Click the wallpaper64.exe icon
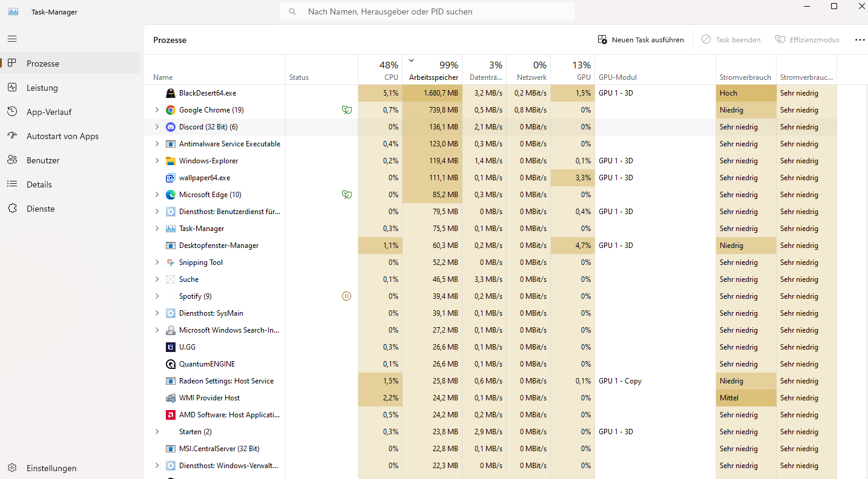 [x=171, y=178]
